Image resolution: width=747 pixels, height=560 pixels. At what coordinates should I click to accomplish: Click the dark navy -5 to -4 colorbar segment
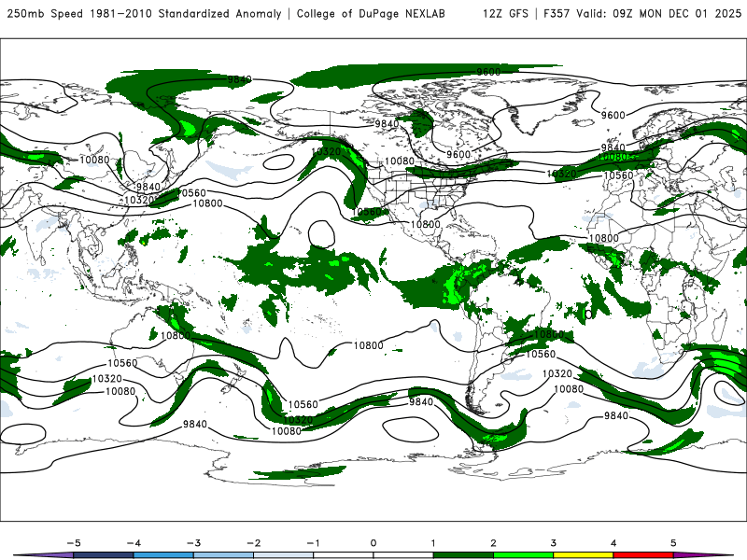104,555
